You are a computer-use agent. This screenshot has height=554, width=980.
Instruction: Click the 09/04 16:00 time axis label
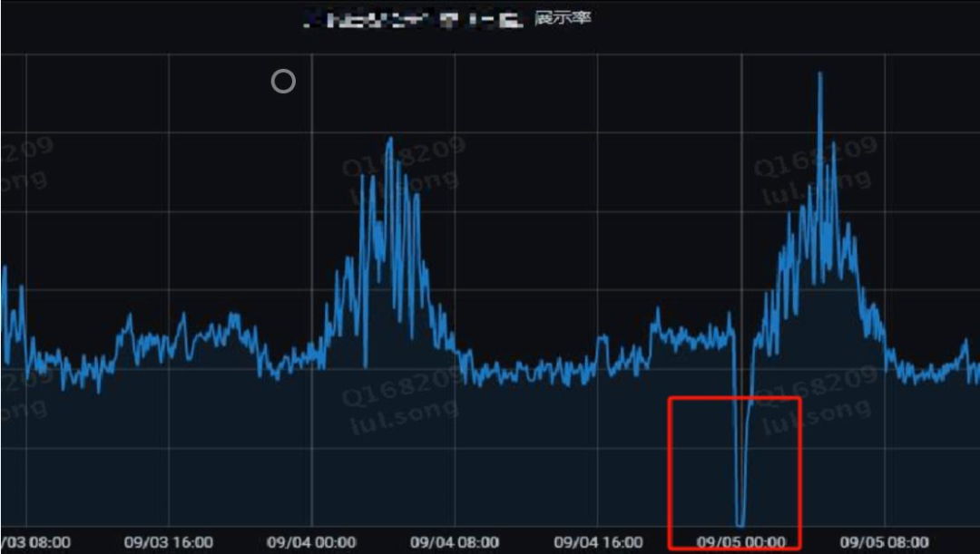tap(598, 541)
